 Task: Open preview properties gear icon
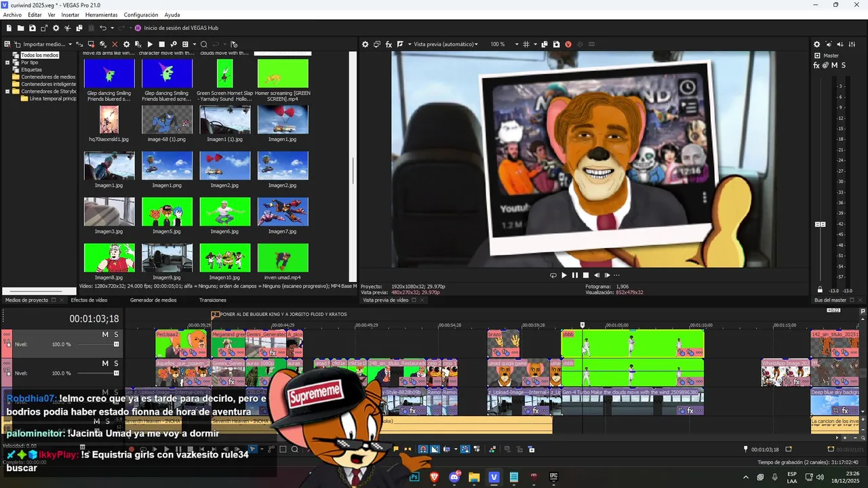click(365, 44)
